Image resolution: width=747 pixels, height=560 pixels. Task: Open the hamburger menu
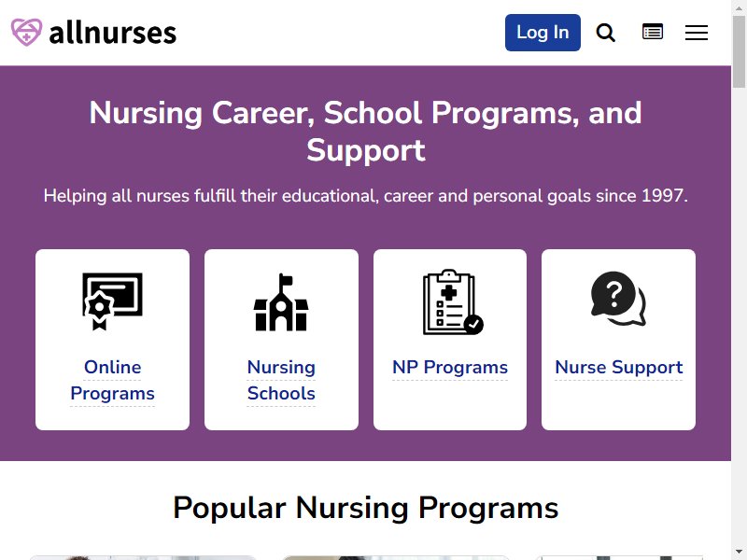pos(697,33)
